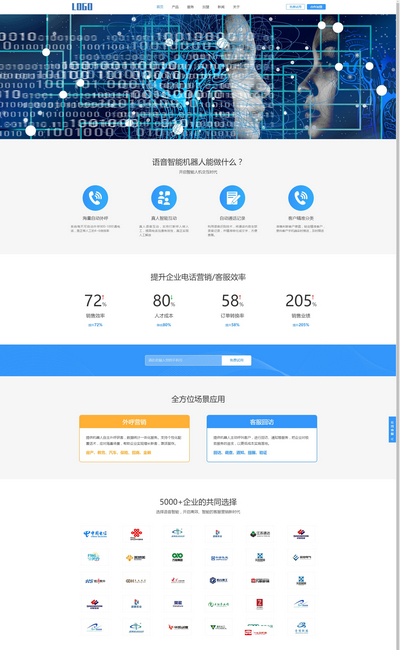Click the colorful FING partner logo
This screenshot has width=400, height=650.
[x=95, y=557]
